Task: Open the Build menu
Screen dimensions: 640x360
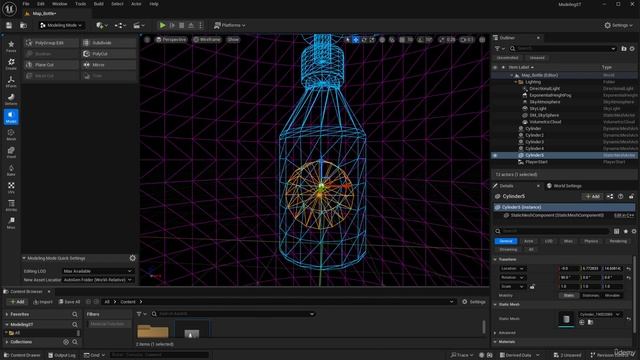Action: click(98, 4)
